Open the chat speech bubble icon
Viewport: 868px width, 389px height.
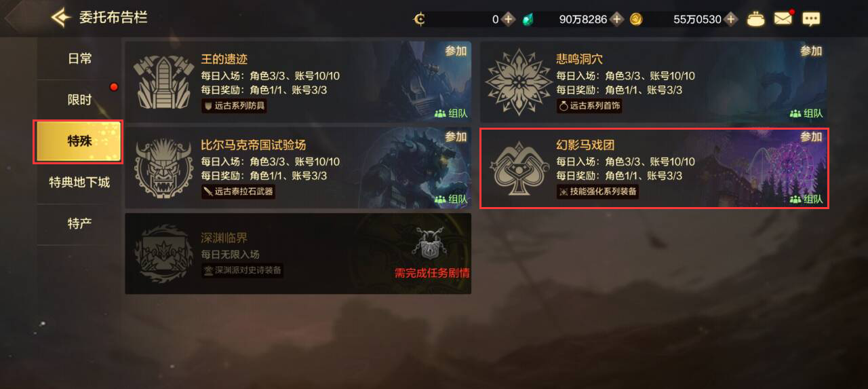[811, 19]
